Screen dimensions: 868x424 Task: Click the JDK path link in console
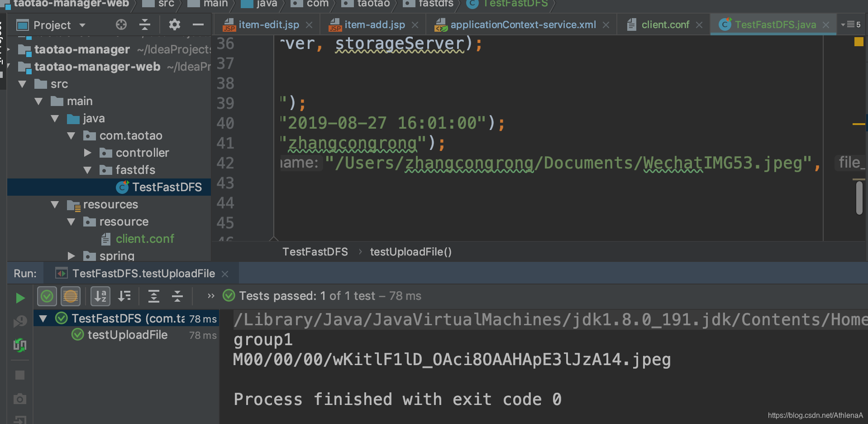[550, 320]
